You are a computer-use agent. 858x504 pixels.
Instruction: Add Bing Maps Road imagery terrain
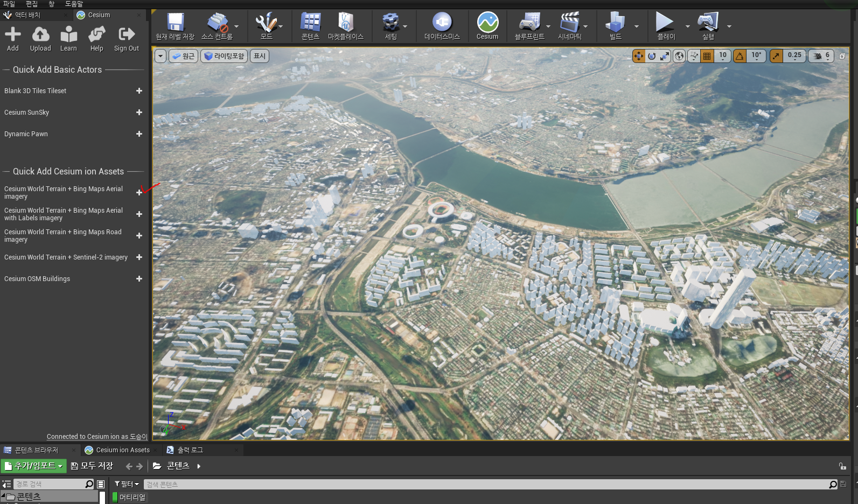point(139,236)
